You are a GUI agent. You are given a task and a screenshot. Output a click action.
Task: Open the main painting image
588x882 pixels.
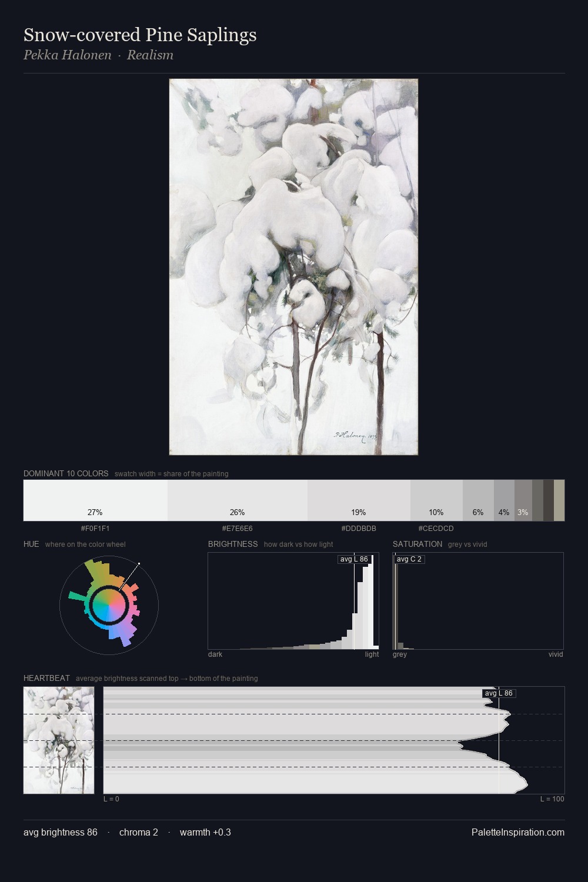coord(293,267)
